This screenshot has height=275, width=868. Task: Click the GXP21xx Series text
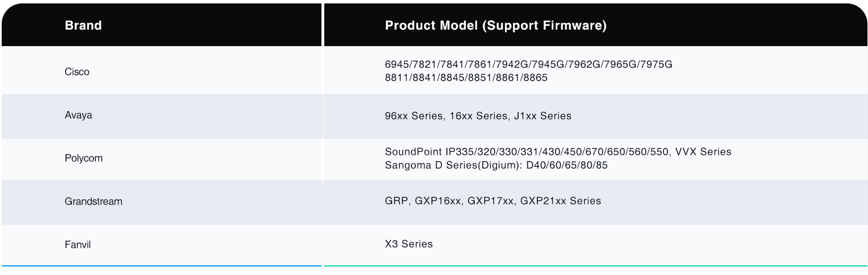(x=561, y=201)
